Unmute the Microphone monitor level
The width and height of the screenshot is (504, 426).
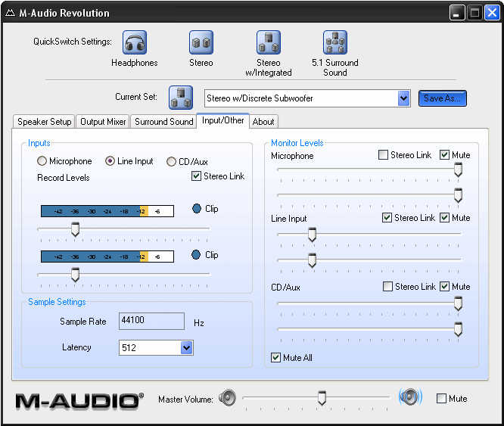click(444, 155)
